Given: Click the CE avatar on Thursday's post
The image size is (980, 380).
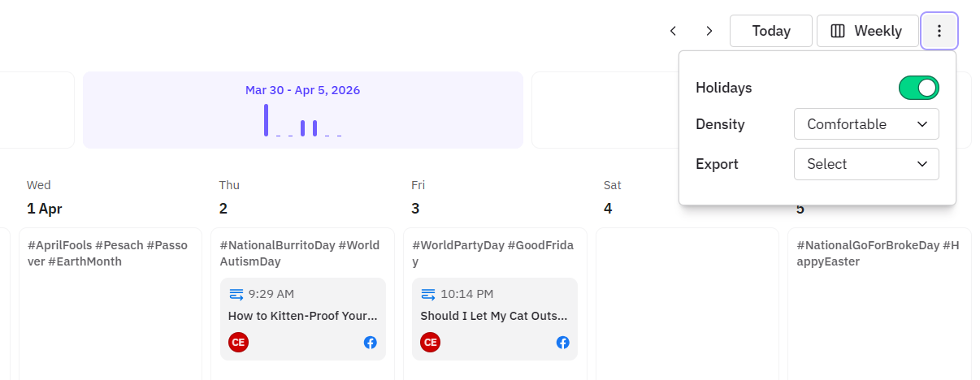Looking at the screenshot, I should 238,343.
